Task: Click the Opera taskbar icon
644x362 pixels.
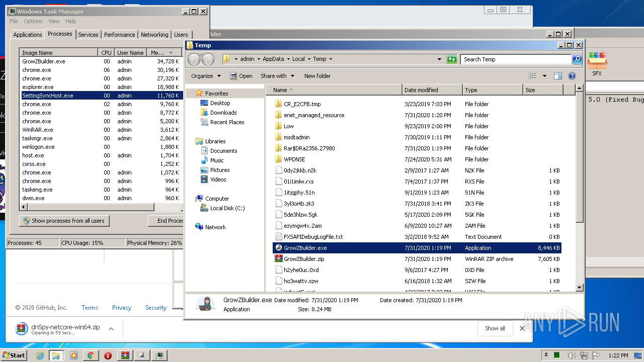Action: [x=108, y=355]
